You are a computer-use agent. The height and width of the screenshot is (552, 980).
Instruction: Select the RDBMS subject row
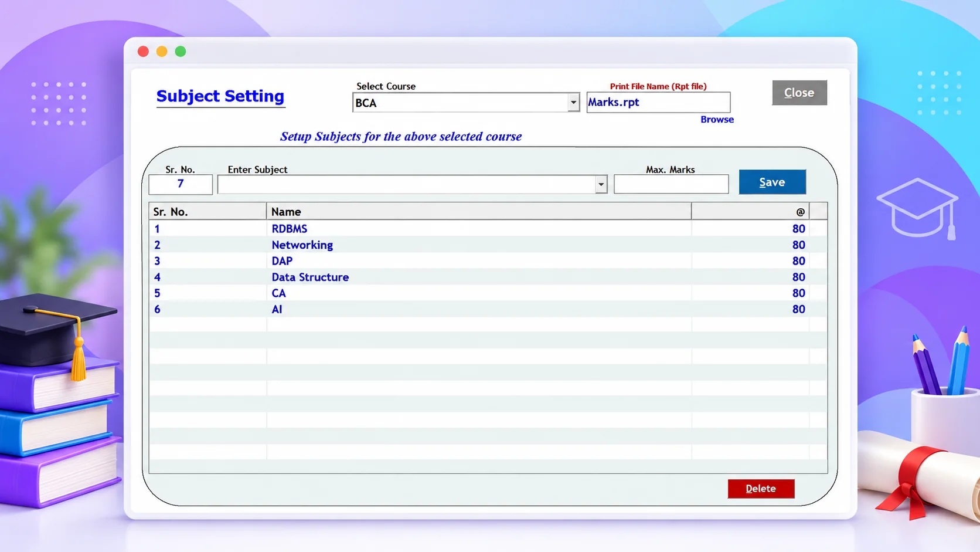488,229
